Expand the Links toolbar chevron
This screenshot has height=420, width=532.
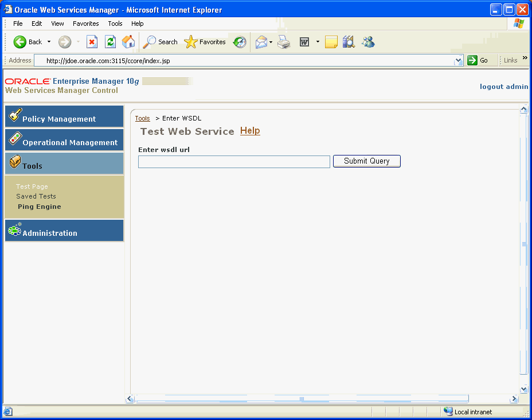(525, 58)
